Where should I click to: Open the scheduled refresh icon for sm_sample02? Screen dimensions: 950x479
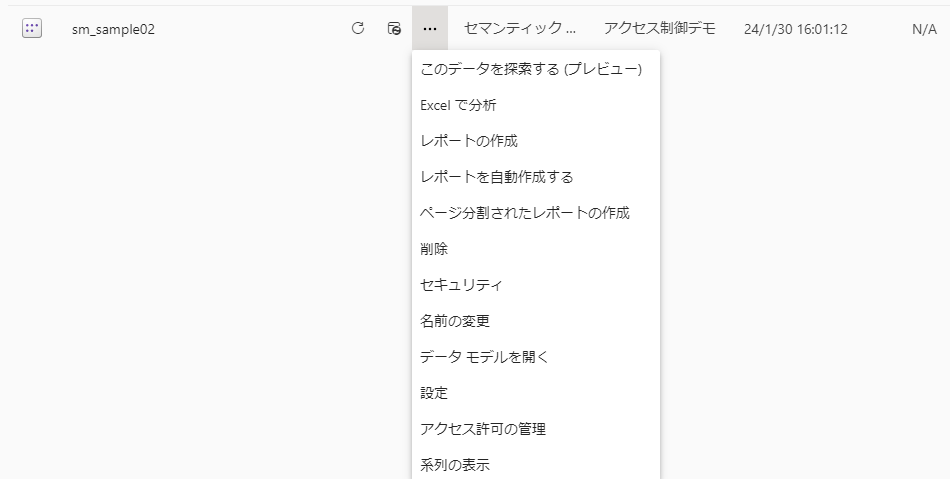pyautogui.click(x=394, y=28)
